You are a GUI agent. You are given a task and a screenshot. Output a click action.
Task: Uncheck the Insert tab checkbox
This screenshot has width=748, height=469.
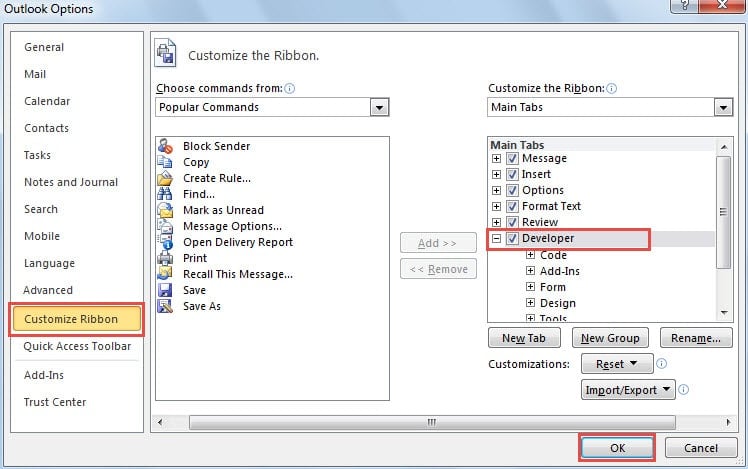click(x=512, y=174)
